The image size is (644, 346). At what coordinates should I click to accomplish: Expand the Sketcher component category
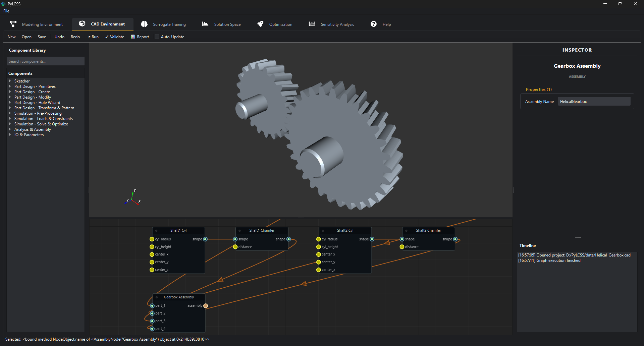[10, 81]
